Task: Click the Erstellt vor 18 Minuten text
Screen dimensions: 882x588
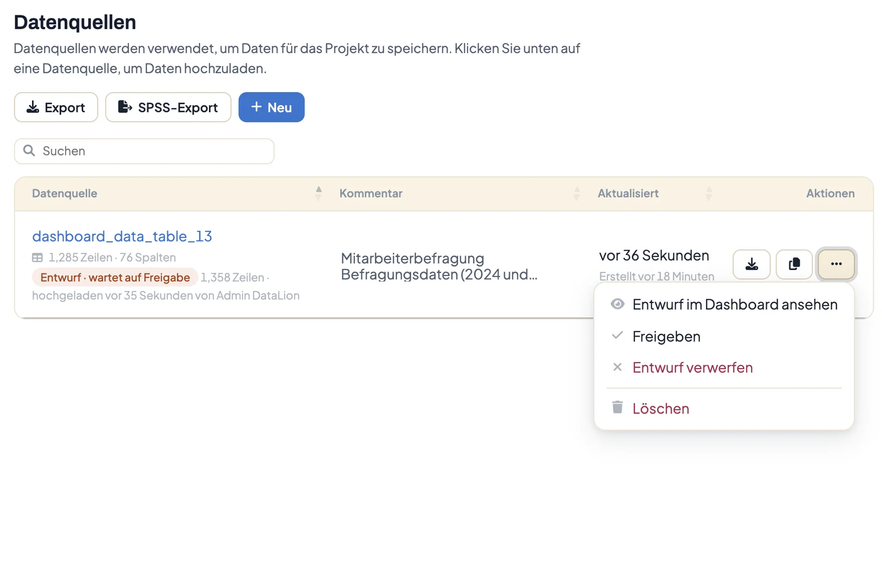Action: 657,276
